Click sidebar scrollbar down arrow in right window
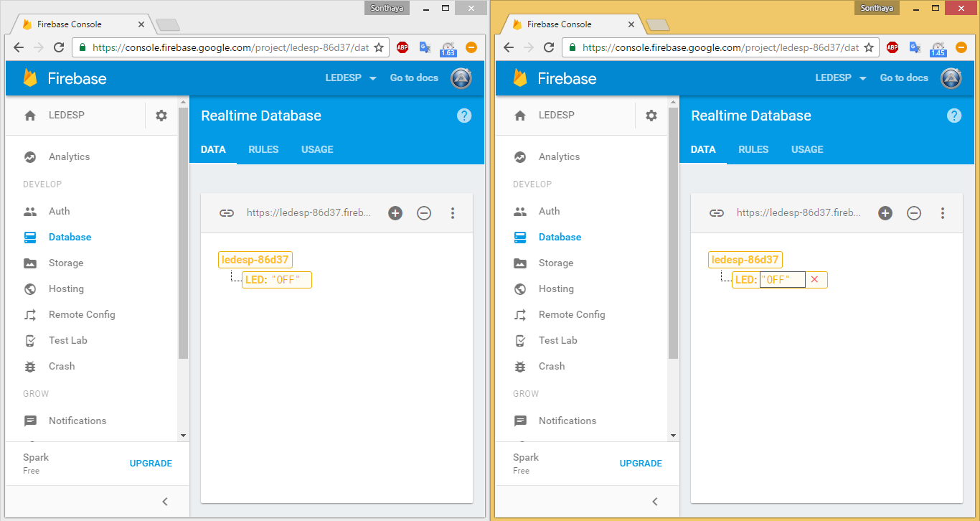This screenshot has height=521, width=980. point(673,435)
